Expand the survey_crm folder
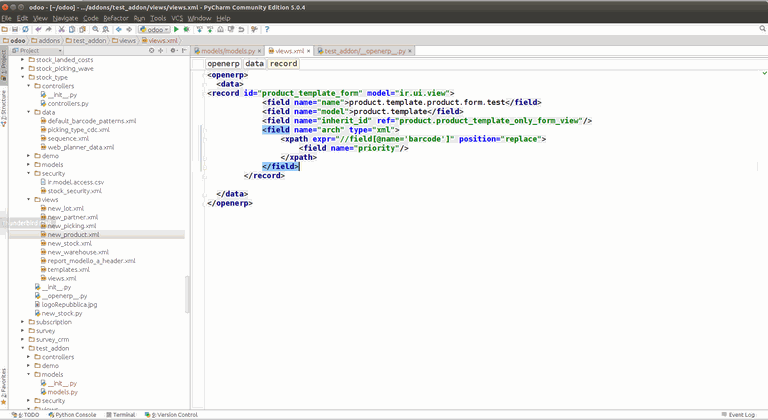The width and height of the screenshot is (768, 420). coord(23,339)
